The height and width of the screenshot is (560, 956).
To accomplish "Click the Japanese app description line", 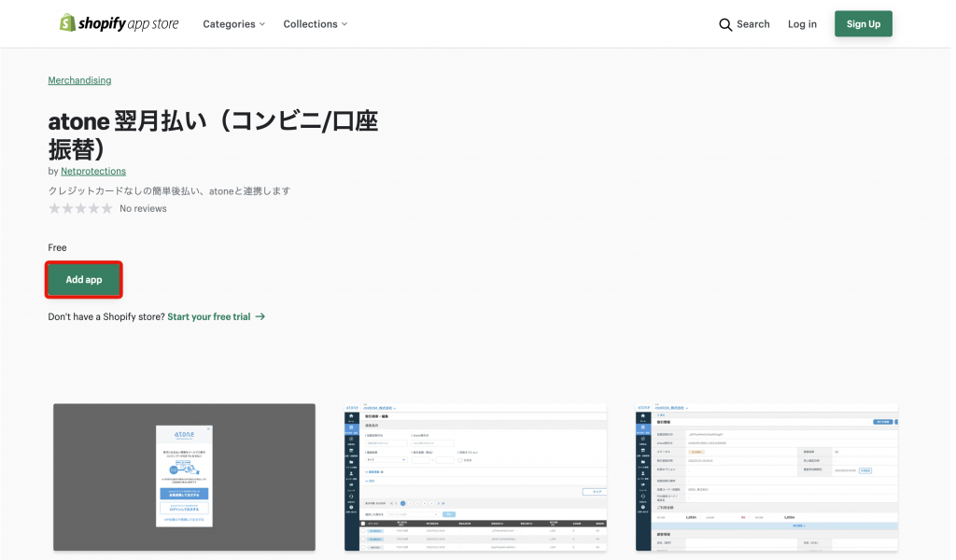I will click(x=170, y=190).
